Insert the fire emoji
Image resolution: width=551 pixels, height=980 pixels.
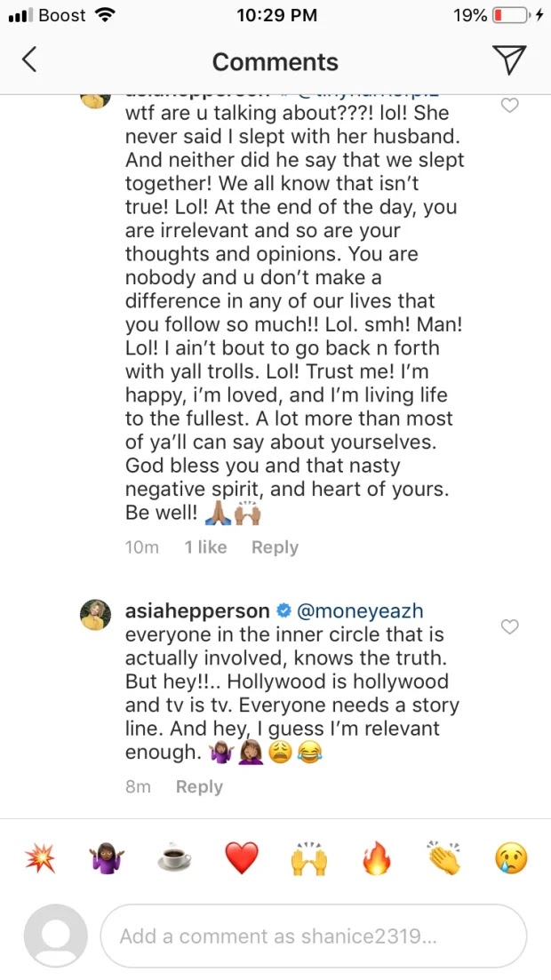coord(376,858)
